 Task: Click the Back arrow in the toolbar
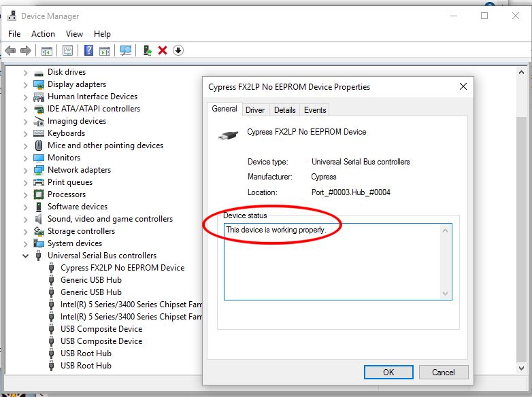coord(10,50)
